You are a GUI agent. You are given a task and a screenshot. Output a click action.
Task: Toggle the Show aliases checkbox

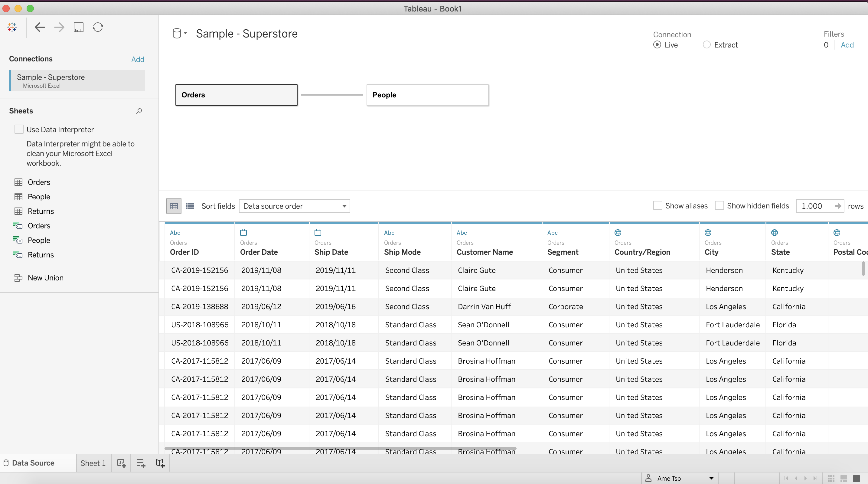click(658, 206)
